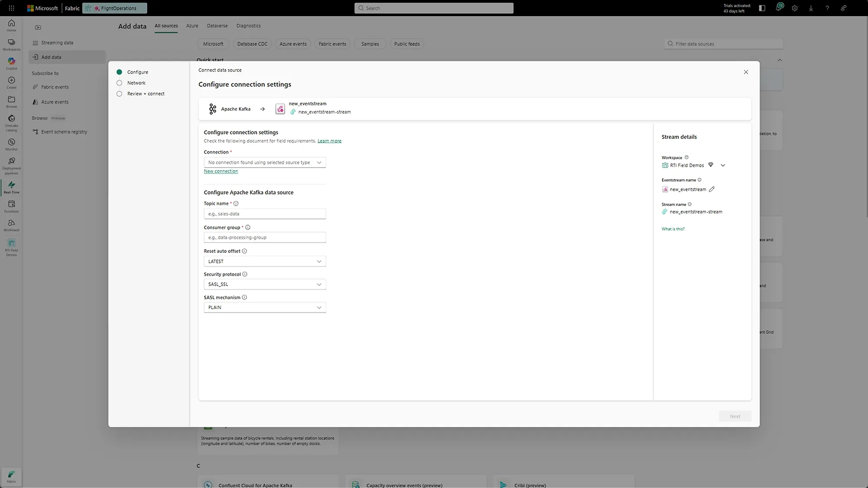The height and width of the screenshot is (488, 868).
Task: Open Add data in sidebar
Action: (x=67, y=57)
